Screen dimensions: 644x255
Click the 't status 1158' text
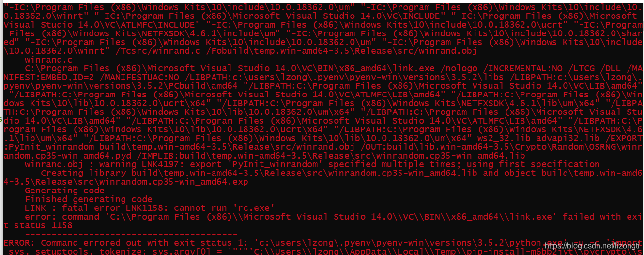(38, 225)
